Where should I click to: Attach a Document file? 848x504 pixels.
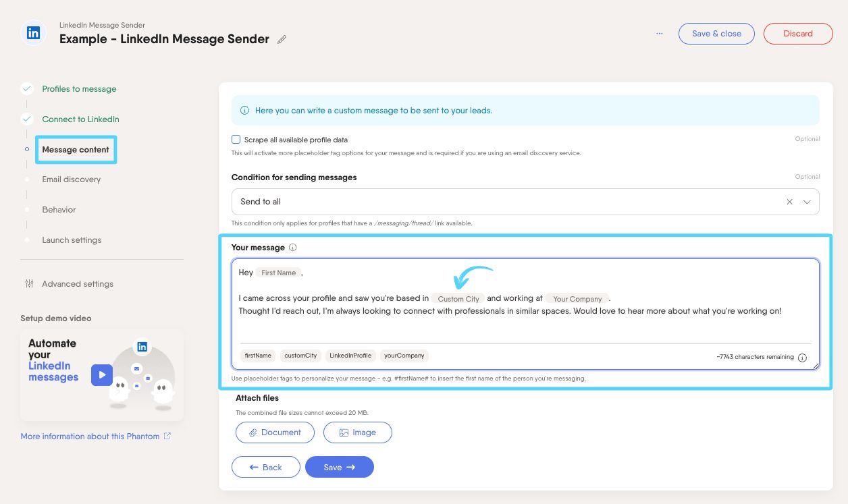tap(275, 432)
